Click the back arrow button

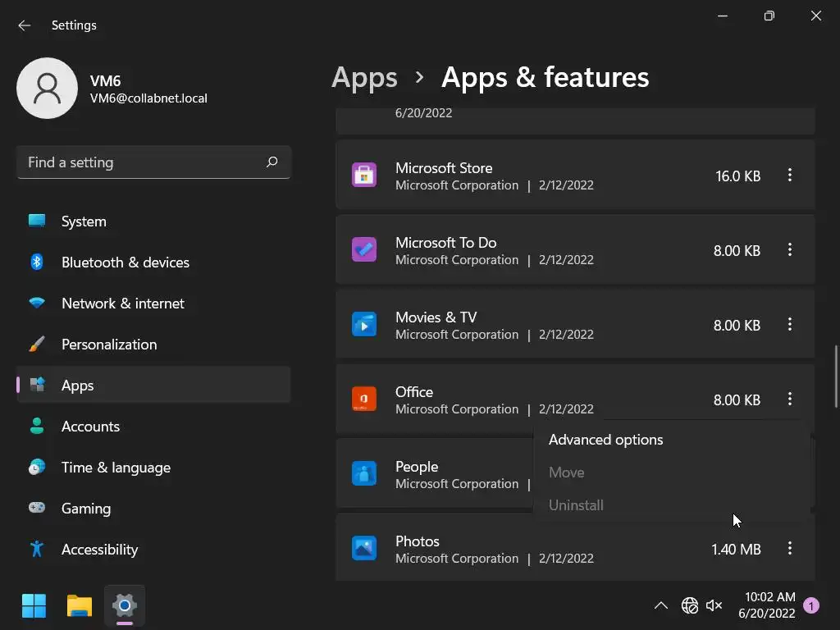(x=25, y=25)
